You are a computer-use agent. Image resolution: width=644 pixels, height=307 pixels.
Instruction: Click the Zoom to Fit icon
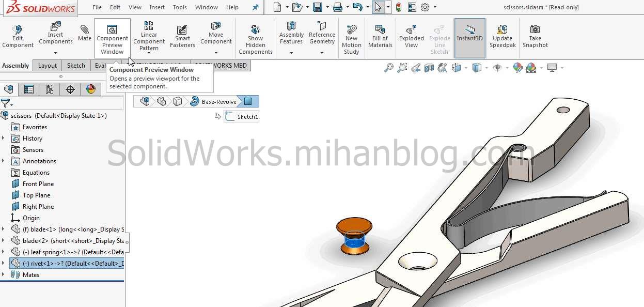[389, 68]
